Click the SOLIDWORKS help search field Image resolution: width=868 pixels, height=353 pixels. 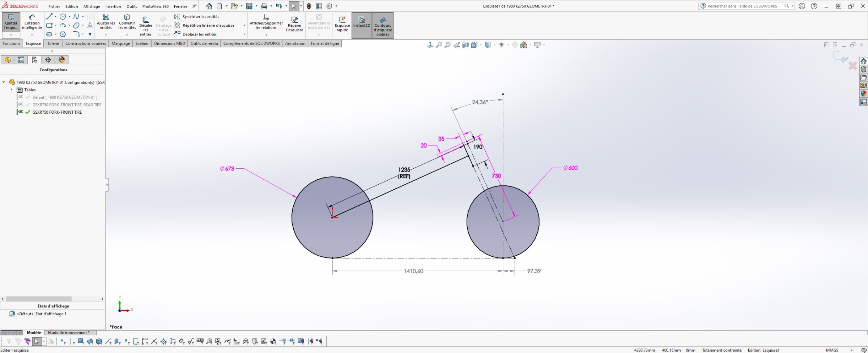coord(742,6)
